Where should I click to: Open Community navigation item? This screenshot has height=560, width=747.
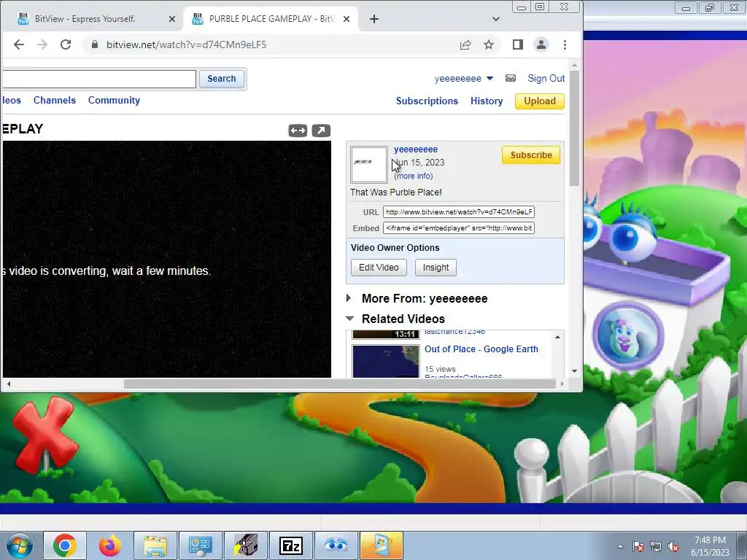(114, 101)
